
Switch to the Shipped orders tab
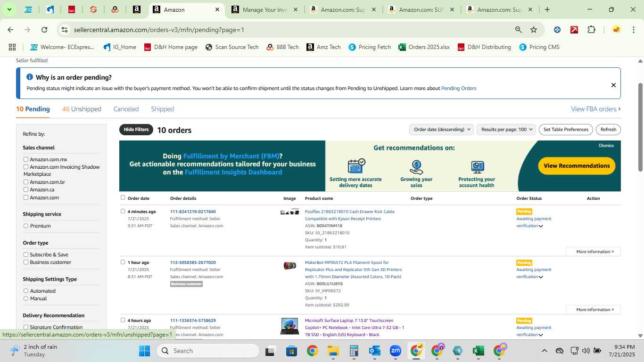coord(162,109)
